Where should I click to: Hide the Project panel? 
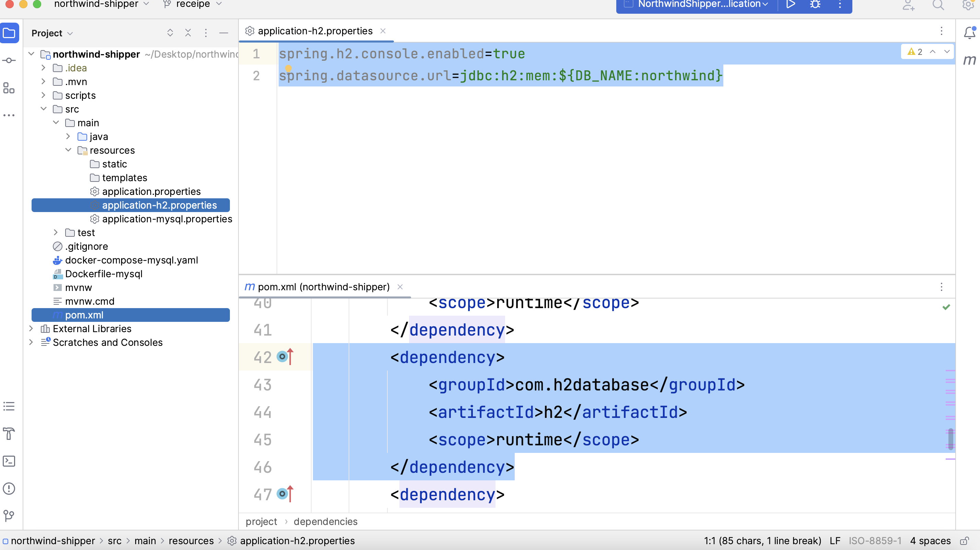224,33
